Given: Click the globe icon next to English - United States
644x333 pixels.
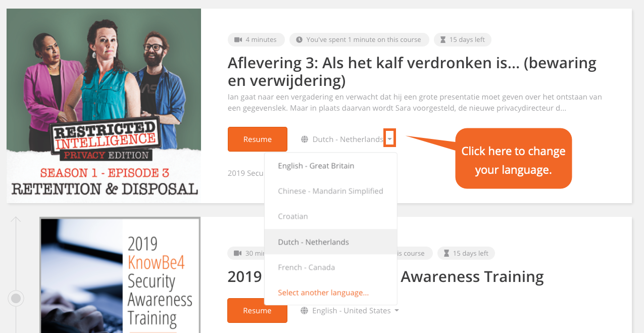Looking at the screenshot, I should pyautogui.click(x=304, y=311).
